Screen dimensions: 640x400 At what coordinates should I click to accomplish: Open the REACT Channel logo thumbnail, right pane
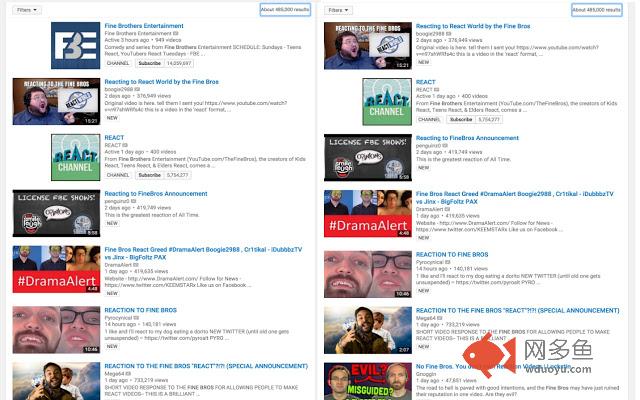click(x=387, y=102)
